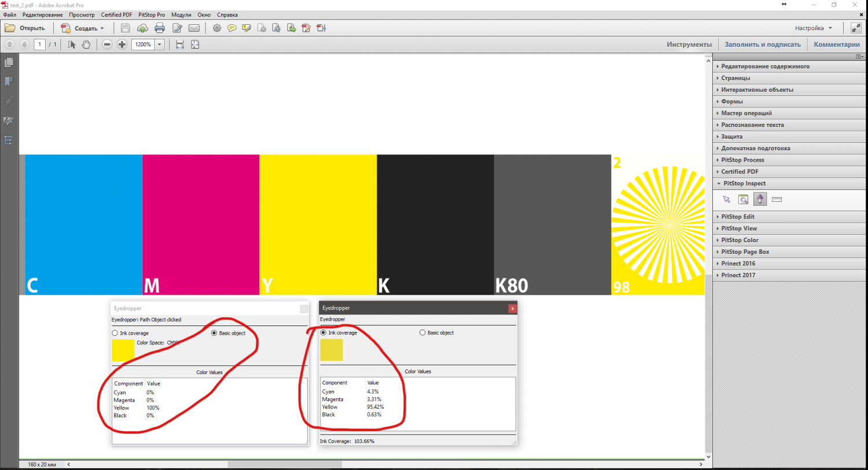Click the page-with-pencil sign icon beside the printer
The height and width of the screenshot is (470, 868).
(x=177, y=28)
